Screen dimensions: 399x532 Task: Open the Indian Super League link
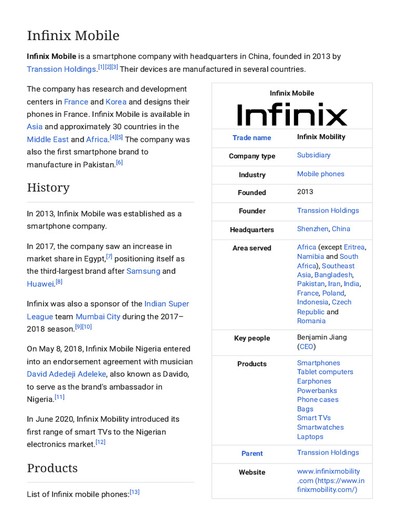(108, 310)
